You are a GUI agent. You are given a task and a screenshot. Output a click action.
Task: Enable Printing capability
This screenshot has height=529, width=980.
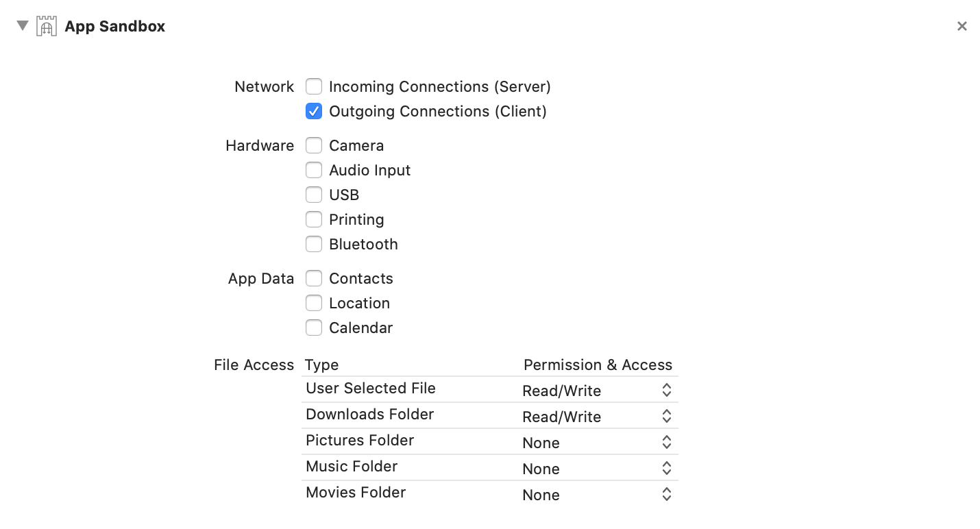point(314,219)
